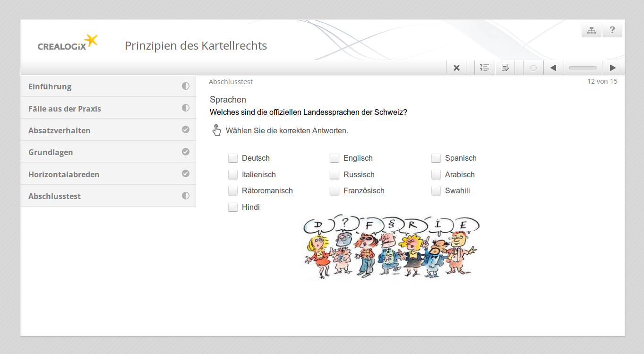Enable the Rätoromanisch checkbox

pyautogui.click(x=233, y=190)
